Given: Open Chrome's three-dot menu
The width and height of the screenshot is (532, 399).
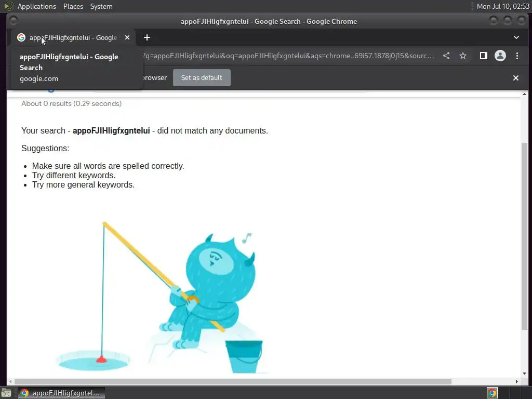Looking at the screenshot, I should 517,56.
